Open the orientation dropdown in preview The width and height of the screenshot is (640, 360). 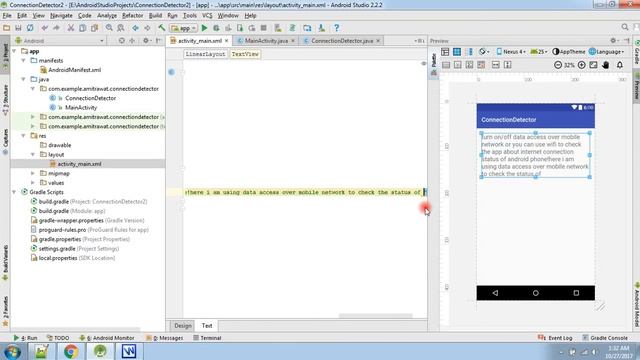(484, 52)
